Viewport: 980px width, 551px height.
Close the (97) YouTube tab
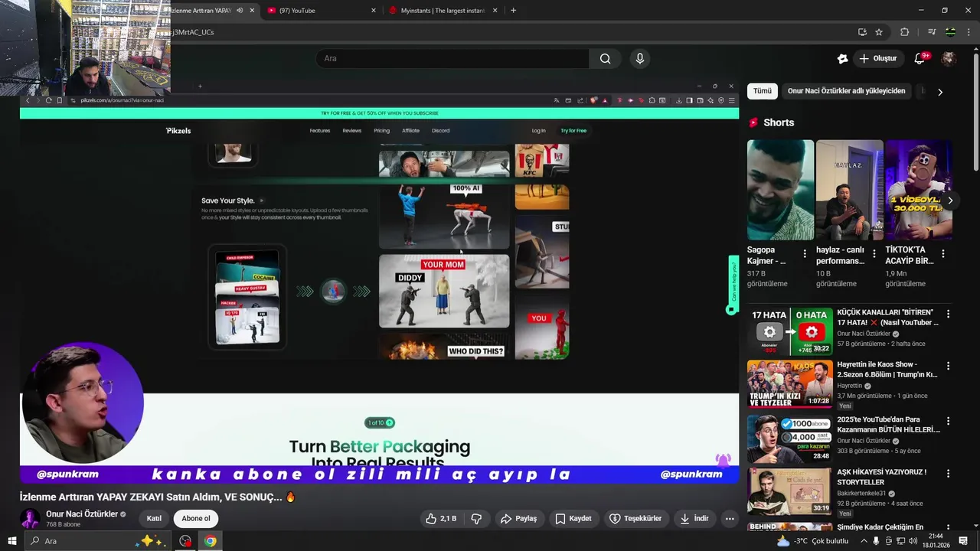point(374,11)
